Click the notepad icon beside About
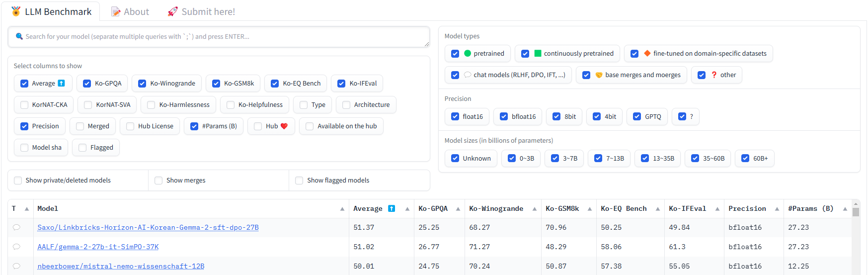Screen dimensions: 868x275 116,11
